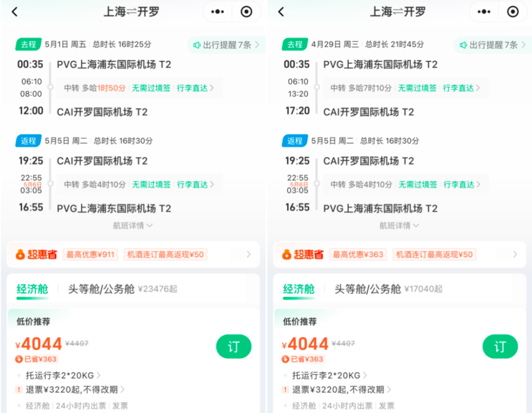Open the three-dot more options menu
Image resolution: width=532 pixels, height=413 pixels.
(x=217, y=11)
